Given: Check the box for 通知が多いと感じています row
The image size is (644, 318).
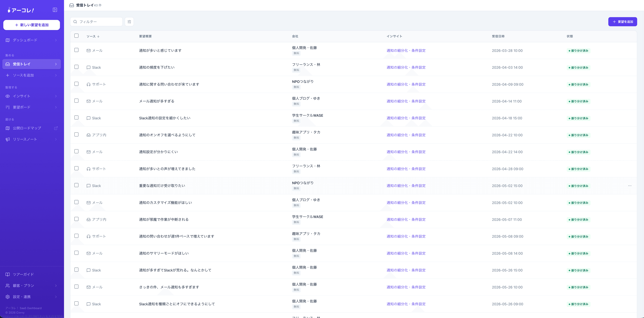Looking at the screenshot, I should [x=76, y=50].
